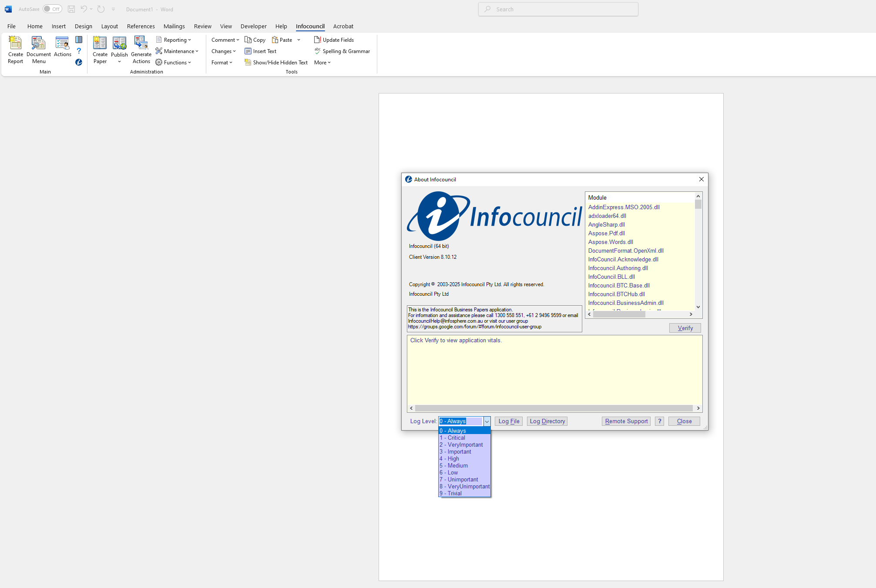The image size is (876, 588).
Task: Click the Search box in title bar
Action: pos(558,9)
